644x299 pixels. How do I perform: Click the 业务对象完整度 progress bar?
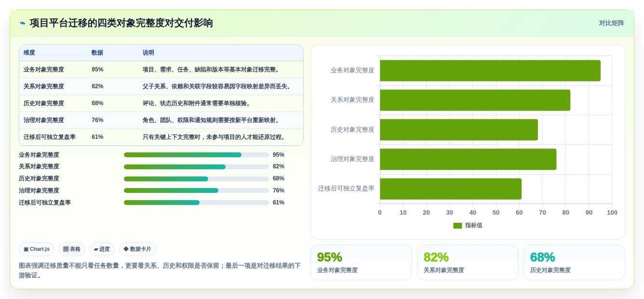(x=196, y=155)
